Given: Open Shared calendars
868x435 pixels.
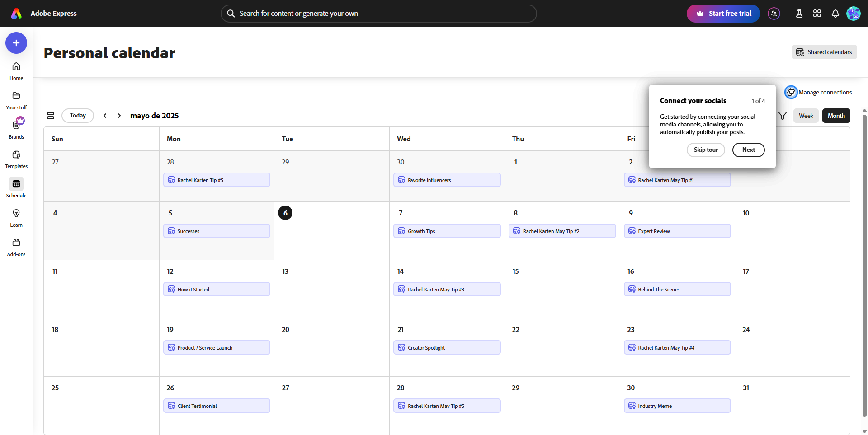Looking at the screenshot, I should (824, 52).
